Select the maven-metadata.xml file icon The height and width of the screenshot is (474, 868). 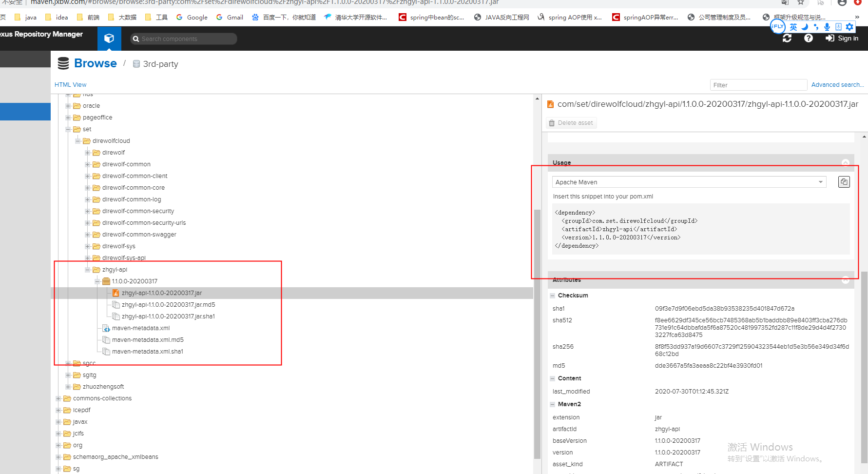coord(106,328)
